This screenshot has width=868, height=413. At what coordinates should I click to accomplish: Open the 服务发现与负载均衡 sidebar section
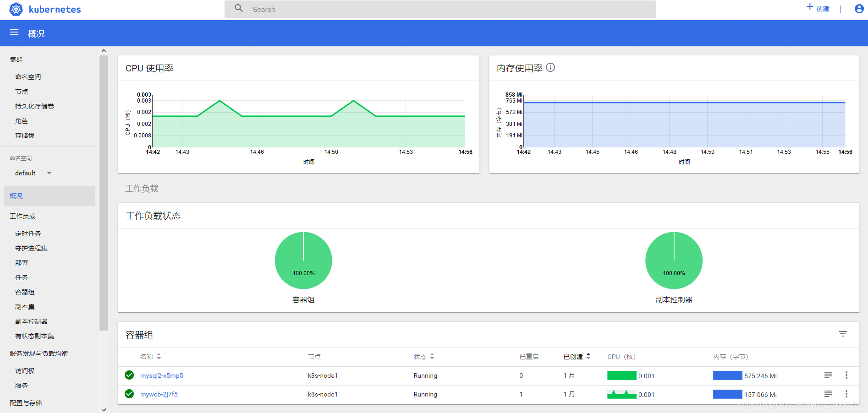click(x=39, y=353)
